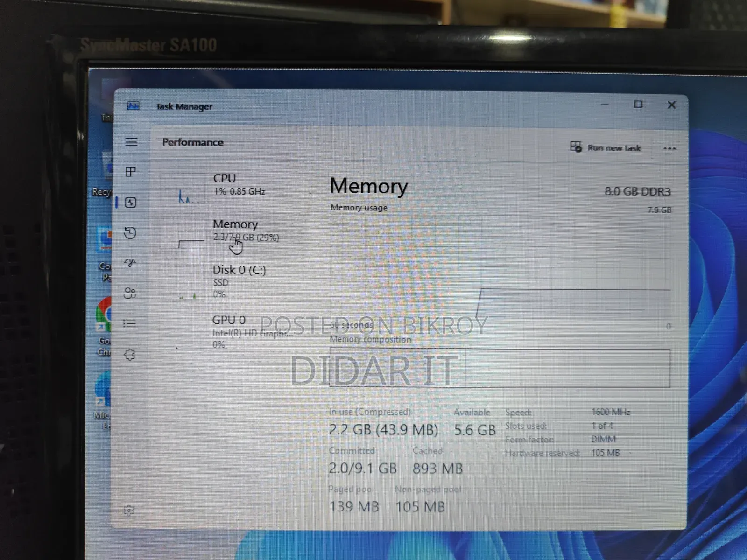Open the Users page icon
This screenshot has height=560, width=747.
pos(130,293)
